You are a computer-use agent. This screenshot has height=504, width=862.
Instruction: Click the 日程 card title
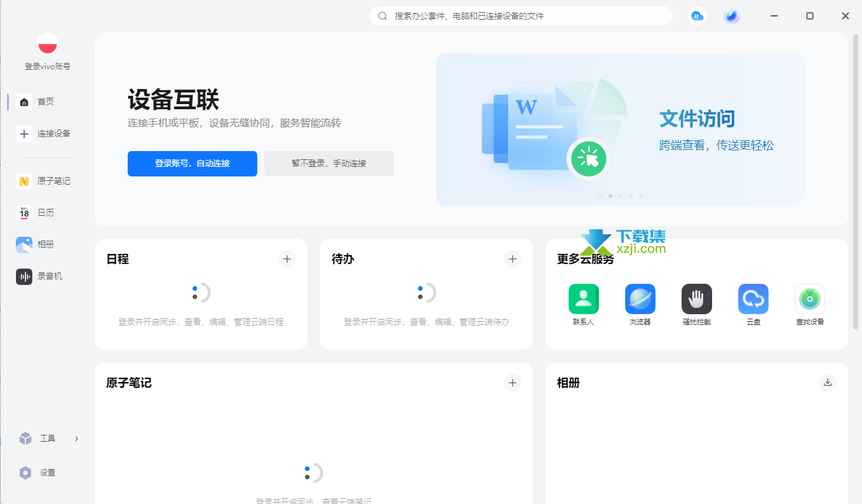click(x=118, y=259)
